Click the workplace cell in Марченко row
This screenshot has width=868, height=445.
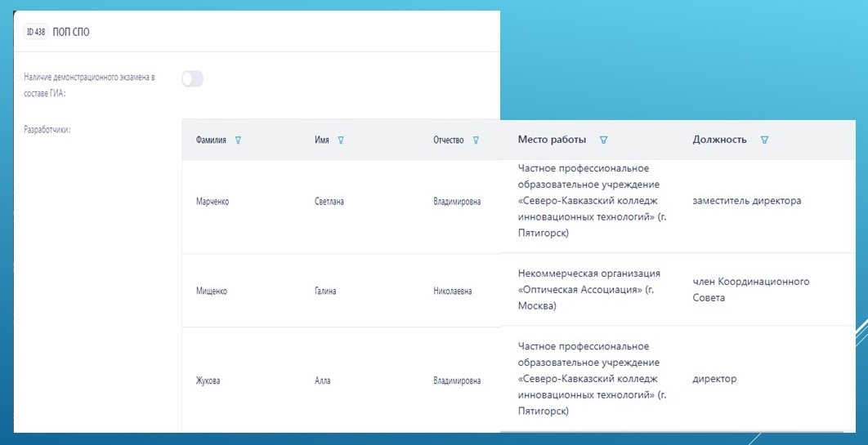(x=593, y=201)
